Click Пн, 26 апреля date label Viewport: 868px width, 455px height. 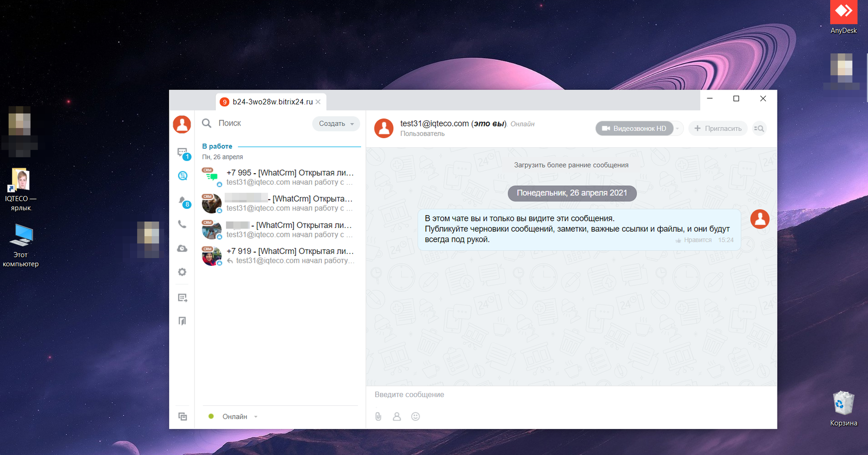point(222,157)
